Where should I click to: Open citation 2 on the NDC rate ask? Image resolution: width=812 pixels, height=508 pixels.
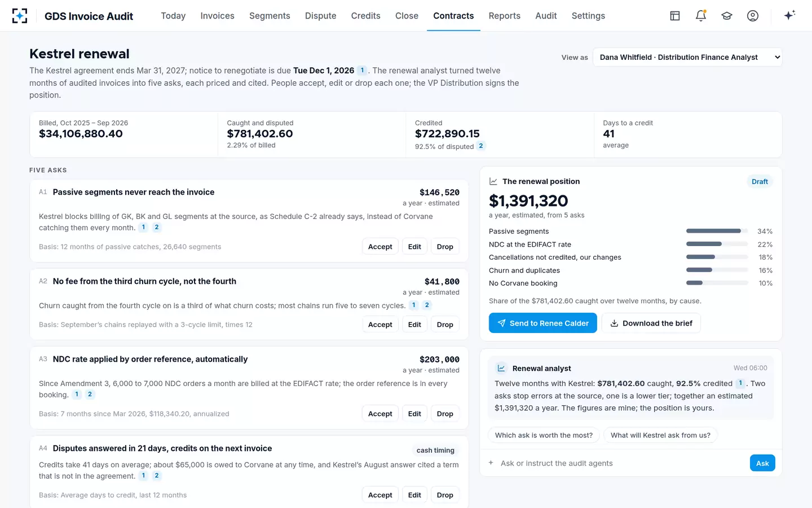90,395
